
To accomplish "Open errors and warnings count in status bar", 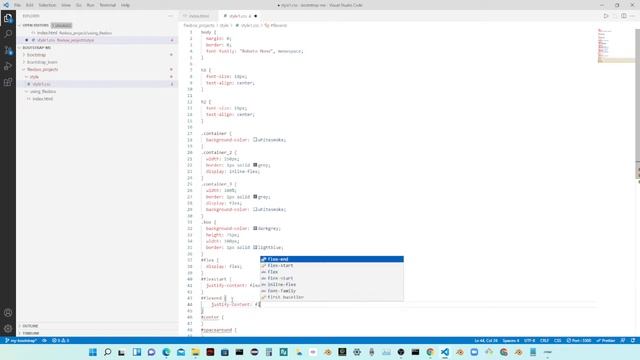I will (x=60, y=340).
